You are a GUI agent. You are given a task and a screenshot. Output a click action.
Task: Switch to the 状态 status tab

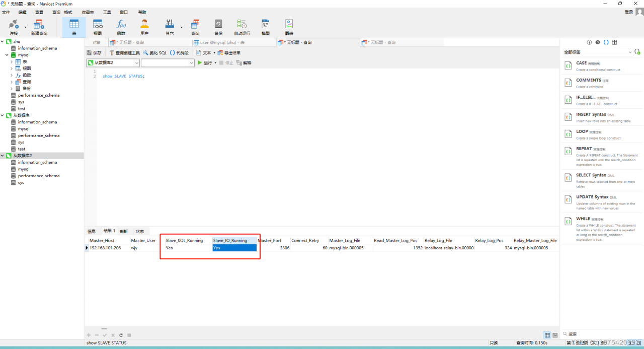(140, 231)
